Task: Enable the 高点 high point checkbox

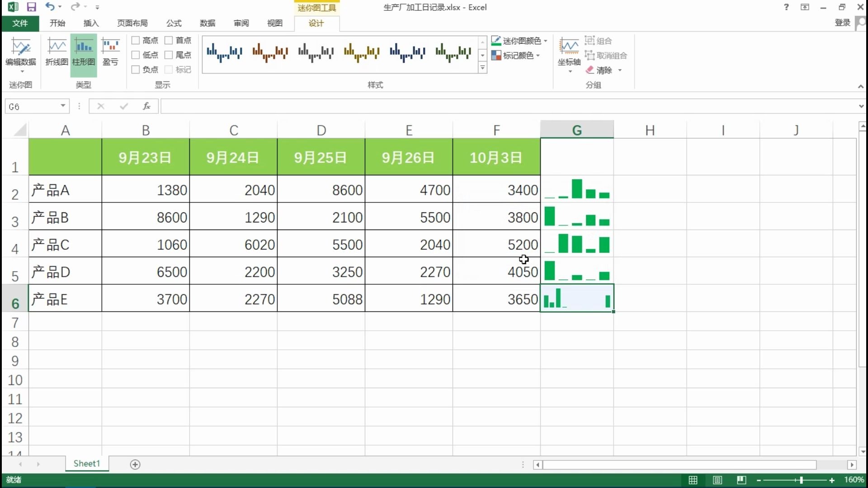Action: pyautogui.click(x=136, y=41)
